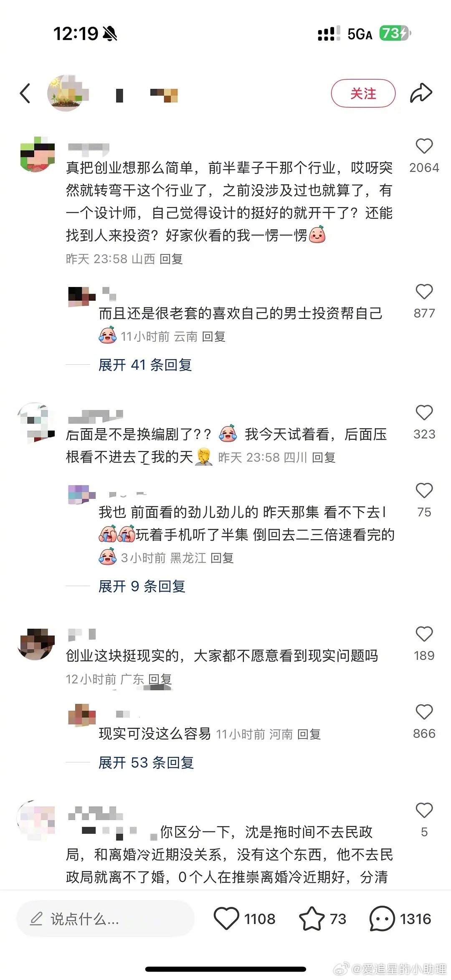
Task: Tap 回复 under the 山西 comment
Action: 171,259
